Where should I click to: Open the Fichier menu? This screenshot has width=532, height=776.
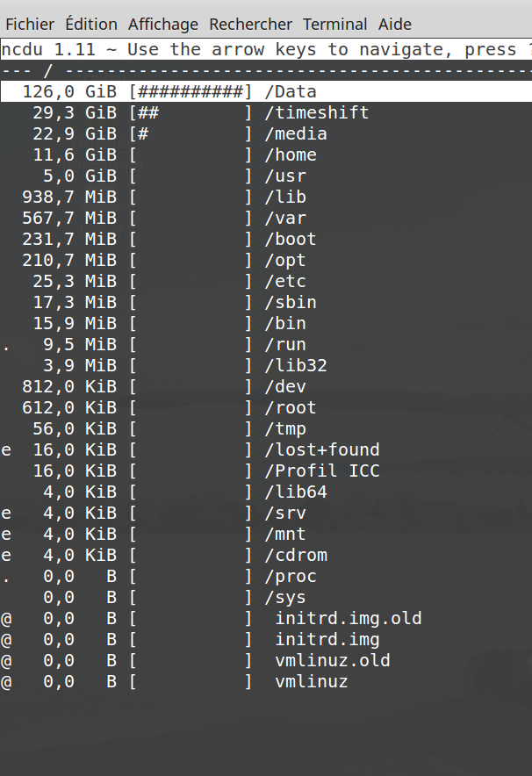click(30, 25)
